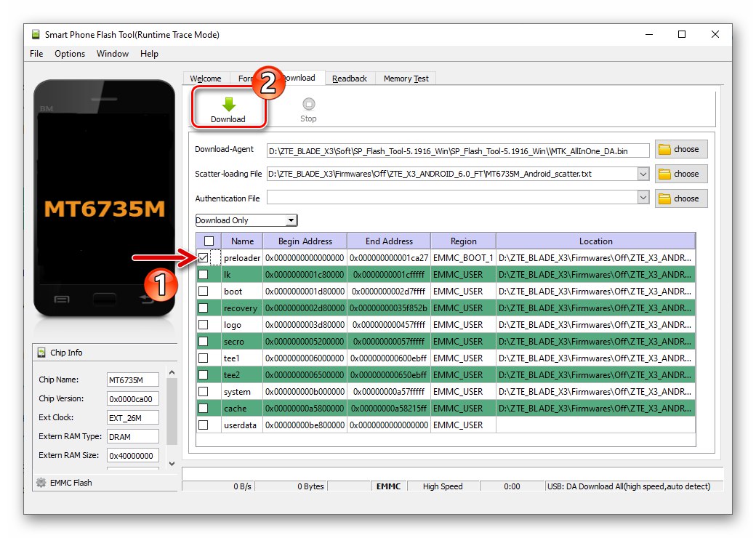Enable the logo partition checkbox
The width and height of the screenshot is (756, 538).
tap(204, 324)
